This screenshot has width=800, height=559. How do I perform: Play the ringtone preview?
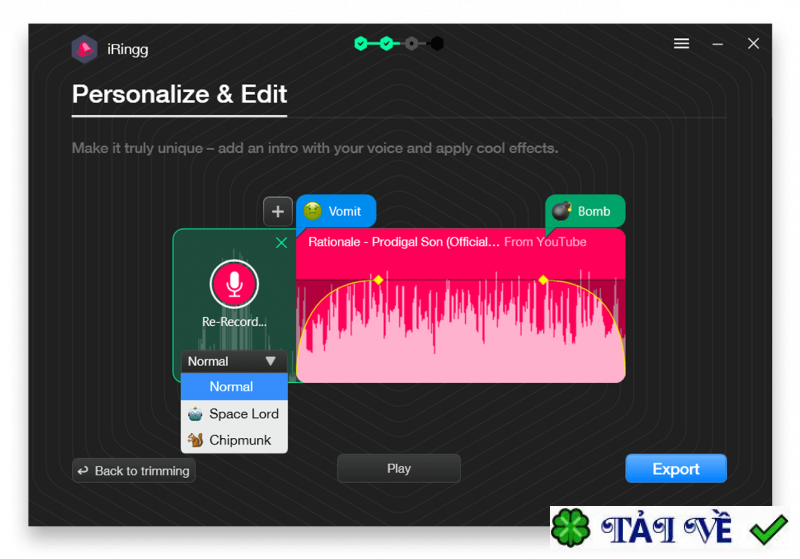(399, 469)
